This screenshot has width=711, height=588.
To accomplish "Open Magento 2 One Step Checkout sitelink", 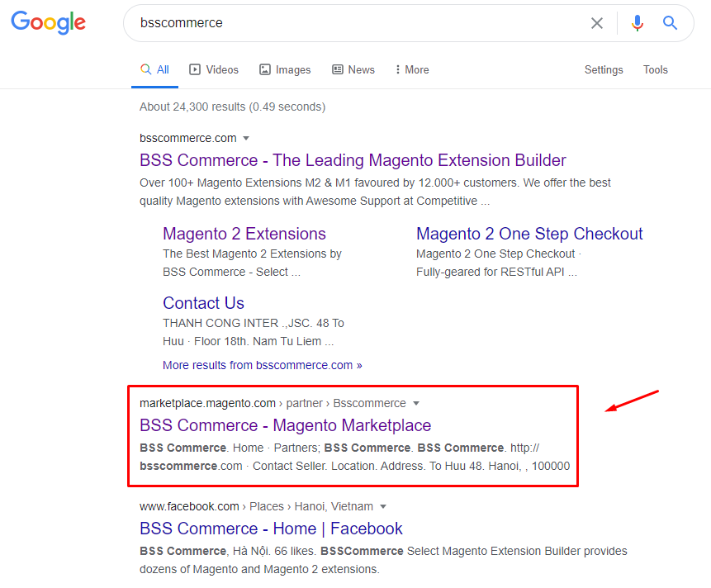I will click(529, 234).
